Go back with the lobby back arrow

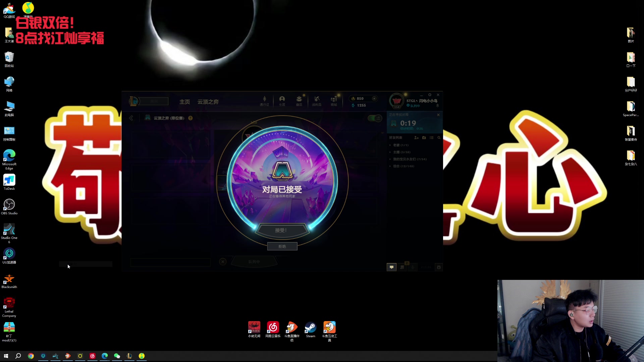point(131,118)
